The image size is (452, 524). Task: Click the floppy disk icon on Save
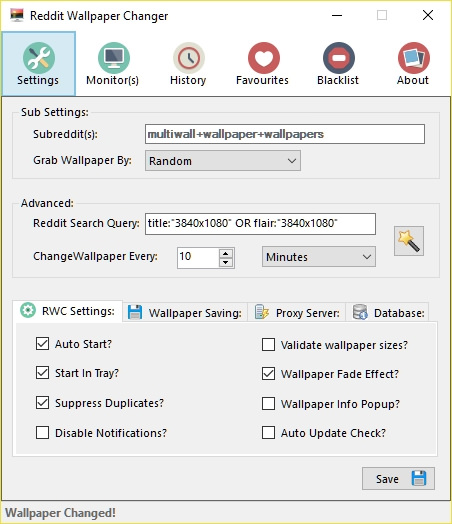click(419, 478)
